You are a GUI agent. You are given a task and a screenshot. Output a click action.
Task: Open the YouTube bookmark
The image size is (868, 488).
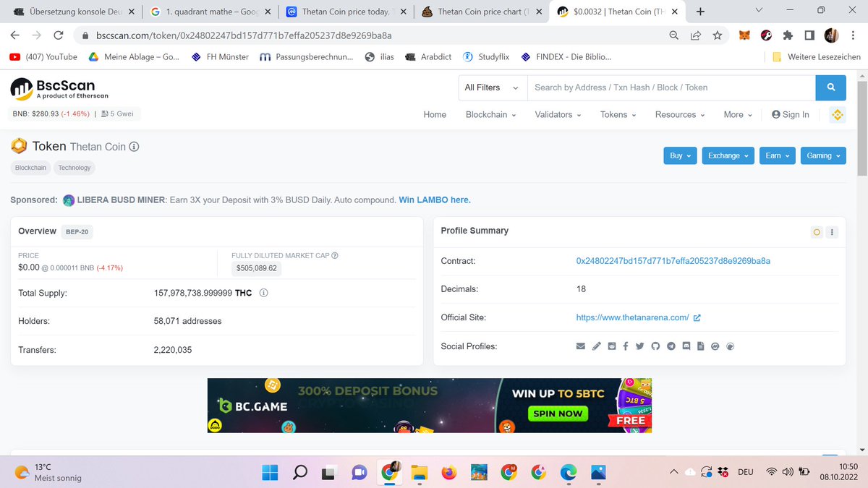pos(43,57)
